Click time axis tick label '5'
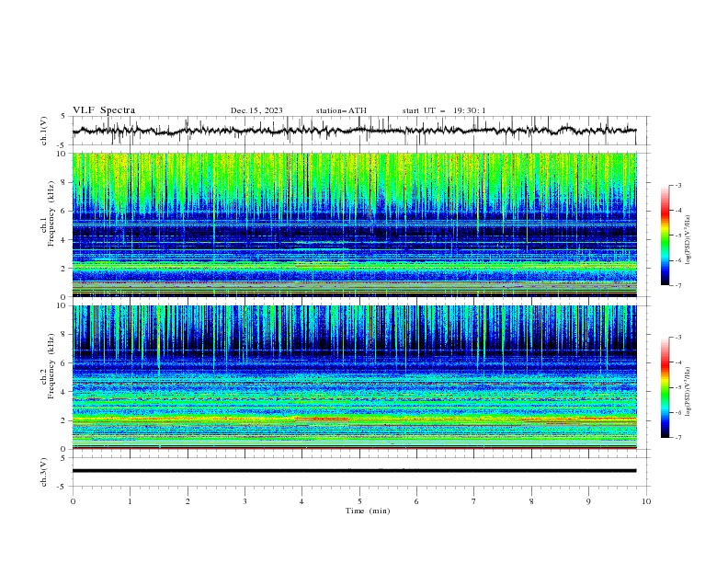 point(359,501)
